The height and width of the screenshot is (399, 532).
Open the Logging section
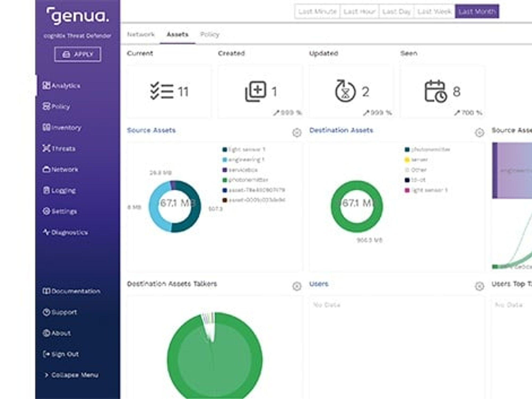pos(59,190)
